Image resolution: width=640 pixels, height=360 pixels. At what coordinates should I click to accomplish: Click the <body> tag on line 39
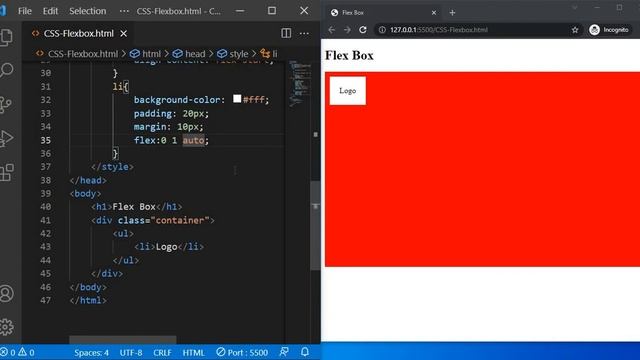[x=85, y=193]
